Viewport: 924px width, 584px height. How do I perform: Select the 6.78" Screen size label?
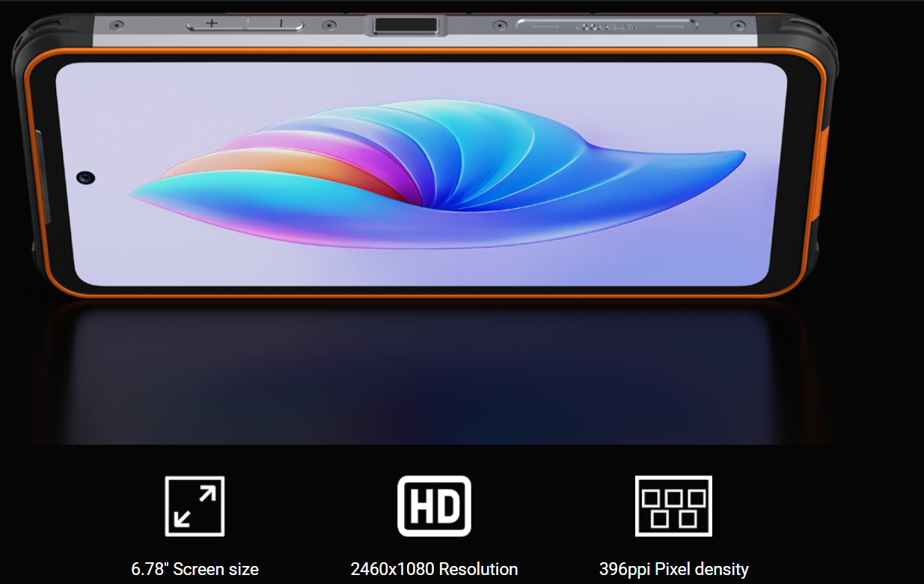click(x=195, y=569)
